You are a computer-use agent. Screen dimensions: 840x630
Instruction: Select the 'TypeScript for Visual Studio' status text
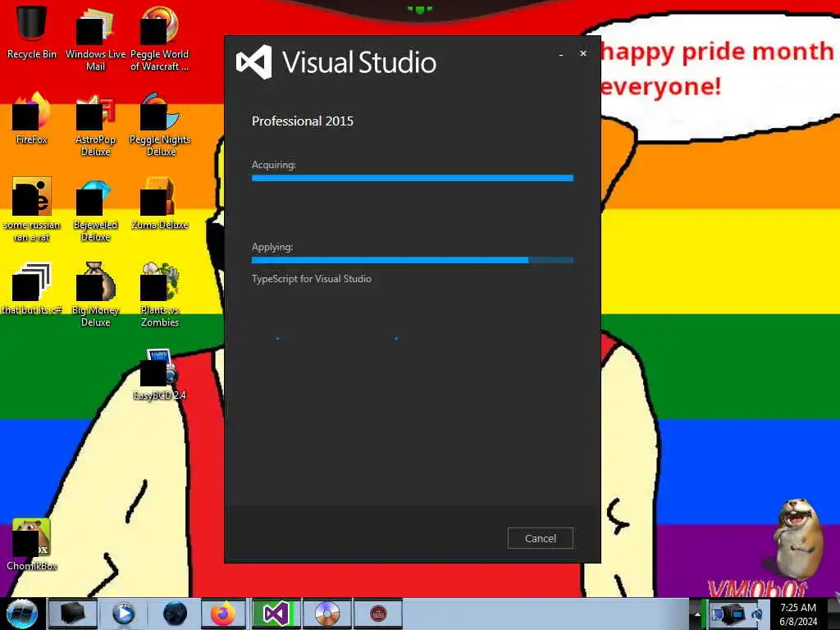tap(311, 279)
